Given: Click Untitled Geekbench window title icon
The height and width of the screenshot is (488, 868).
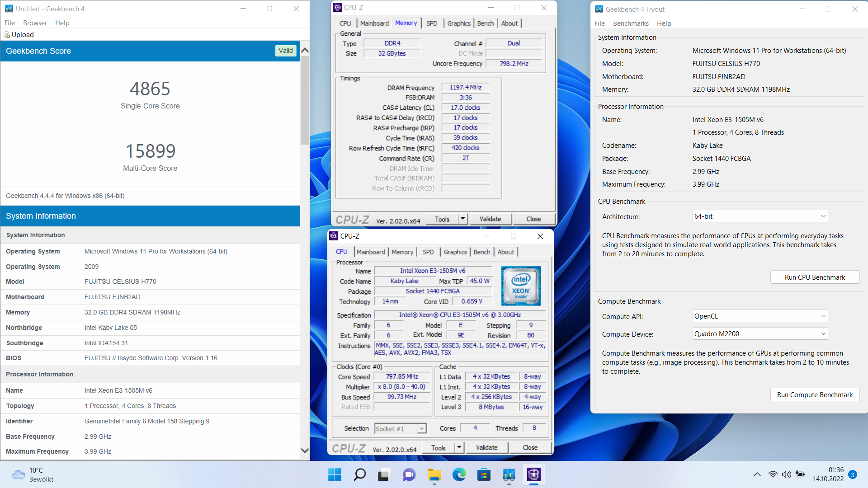Looking at the screenshot, I should (9, 9).
